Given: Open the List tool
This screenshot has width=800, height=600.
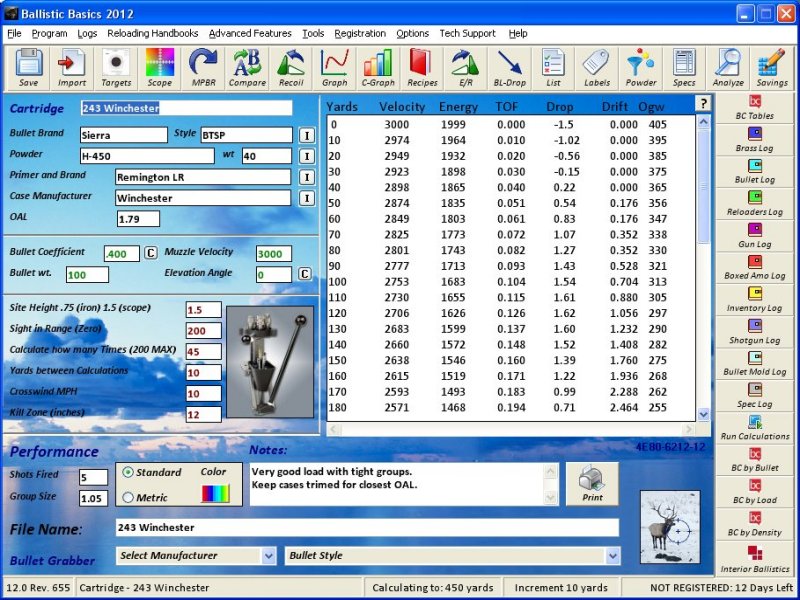Looking at the screenshot, I should (x=554, y=68).
